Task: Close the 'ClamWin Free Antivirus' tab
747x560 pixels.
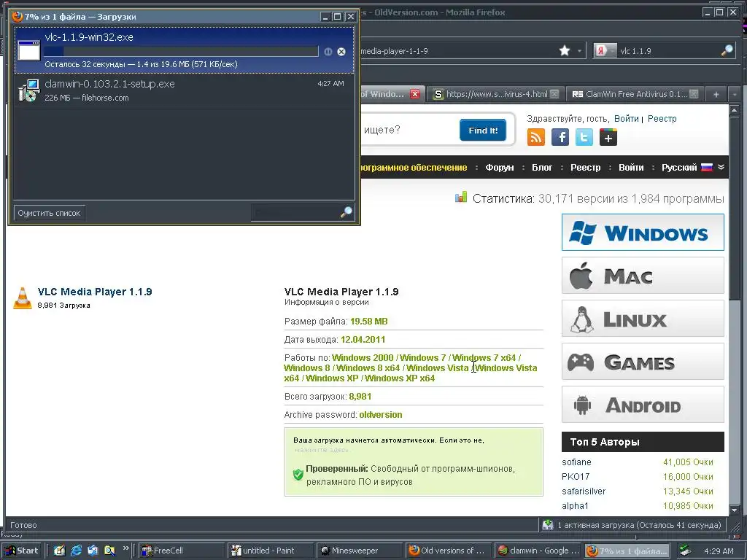Action: tap(694, 94)
